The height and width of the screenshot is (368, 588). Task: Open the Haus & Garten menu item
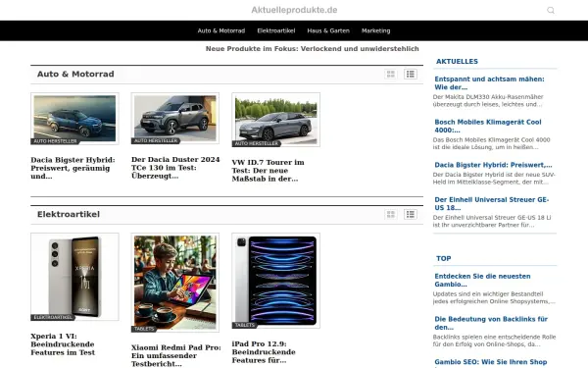[328, 30]
